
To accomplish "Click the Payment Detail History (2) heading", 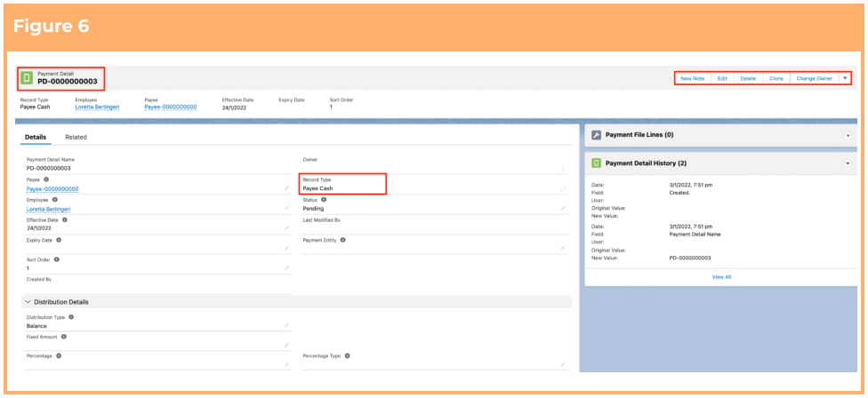I will pyautogui.click(x=646, y=163).
